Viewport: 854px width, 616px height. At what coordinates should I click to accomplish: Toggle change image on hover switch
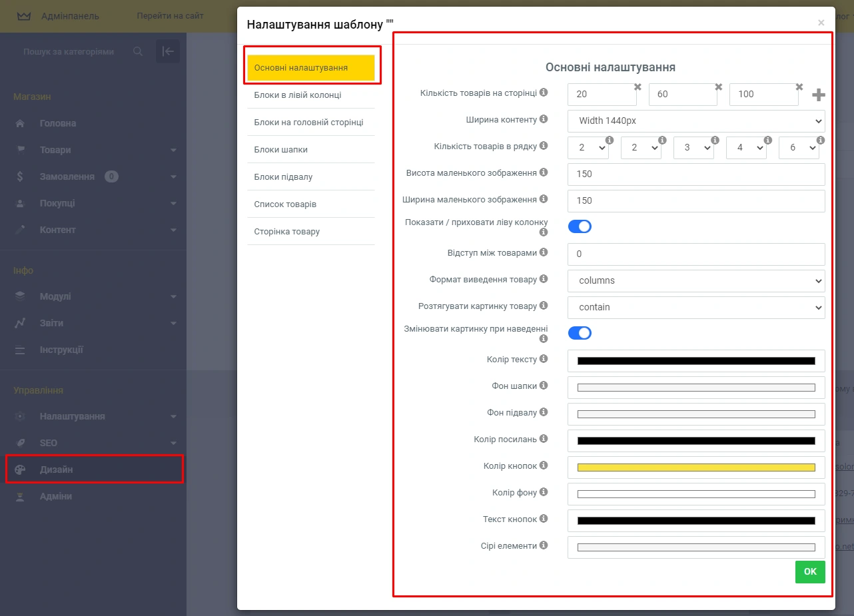click(x=580, y=333)
